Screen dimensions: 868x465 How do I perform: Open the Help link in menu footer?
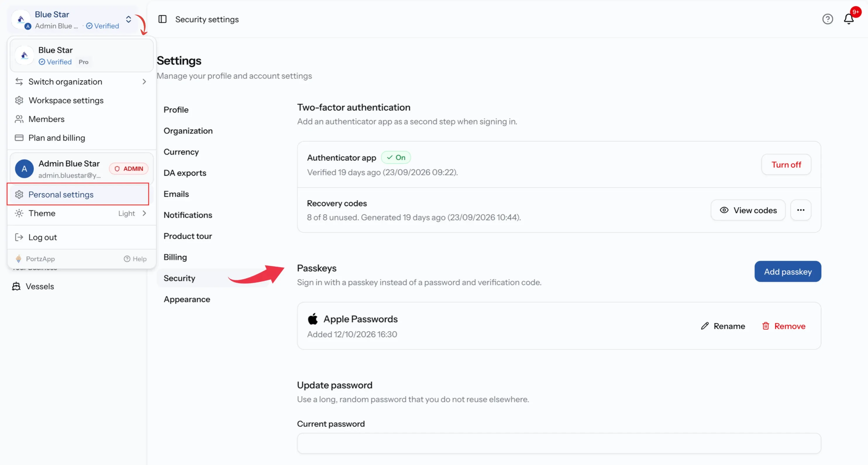point(135,259)
